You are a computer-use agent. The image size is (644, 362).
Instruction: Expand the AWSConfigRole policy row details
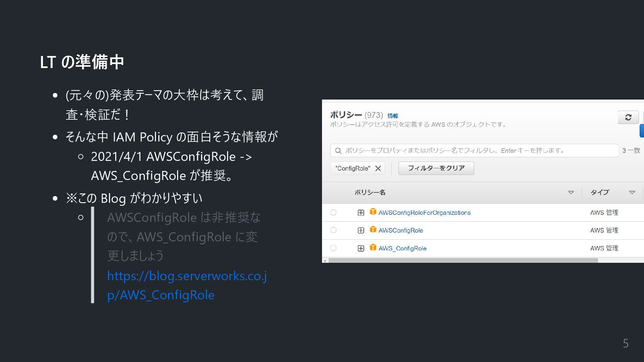click(x=361, y=230)
